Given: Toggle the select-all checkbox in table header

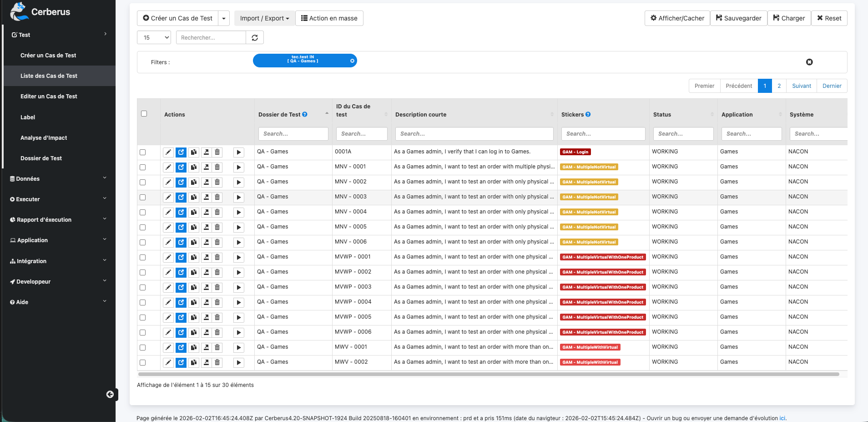Looking at the screenshot, I should (144, 114).
